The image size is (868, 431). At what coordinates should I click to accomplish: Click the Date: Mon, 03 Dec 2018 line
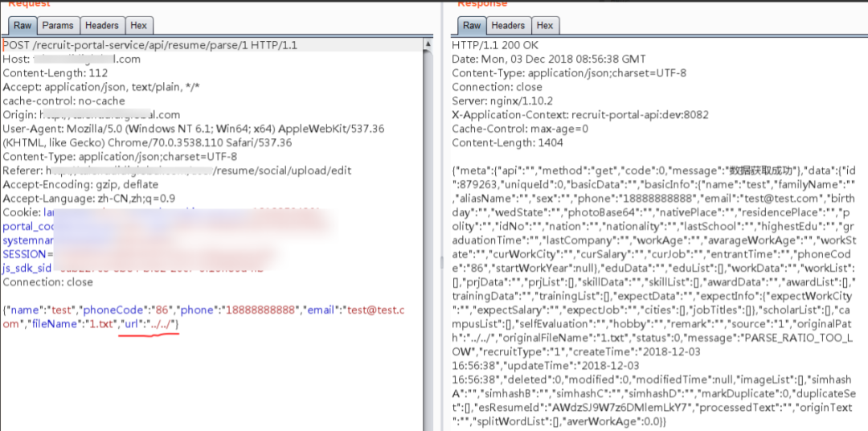[x=549, y=60]
